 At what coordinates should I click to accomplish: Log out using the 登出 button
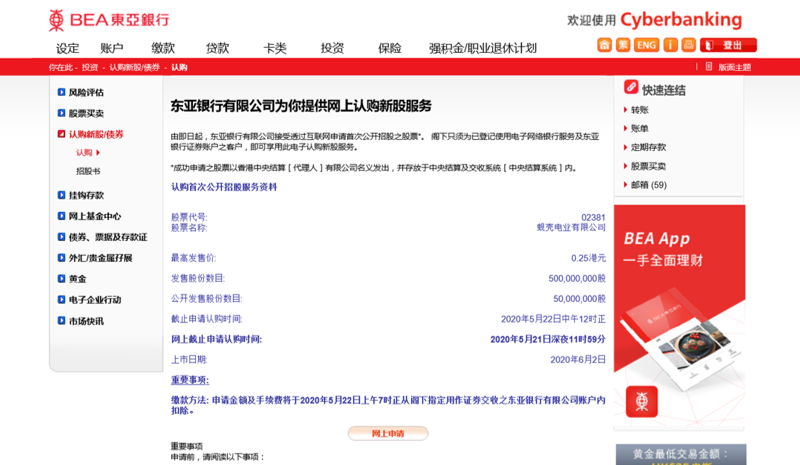[x=728, y=45]
